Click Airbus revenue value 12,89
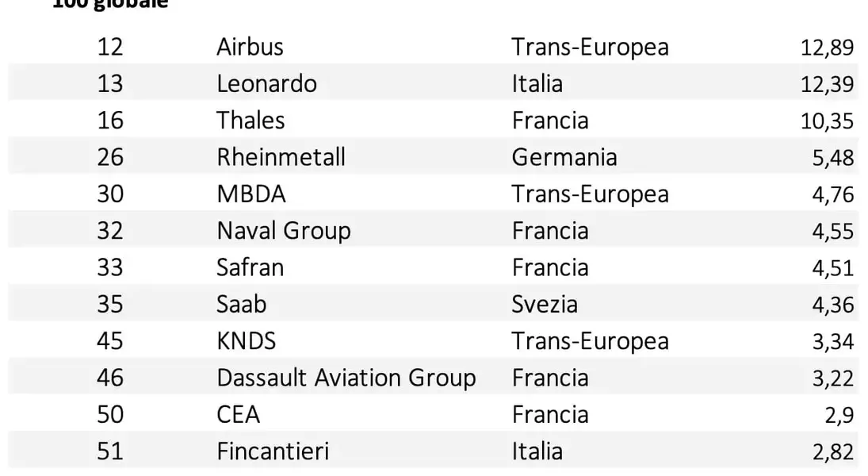The image size is (868, 476). 827,48
